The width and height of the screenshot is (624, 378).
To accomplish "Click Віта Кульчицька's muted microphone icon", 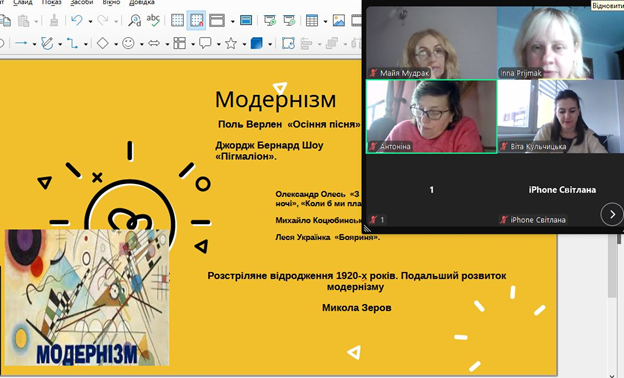I will coord(504,146).
